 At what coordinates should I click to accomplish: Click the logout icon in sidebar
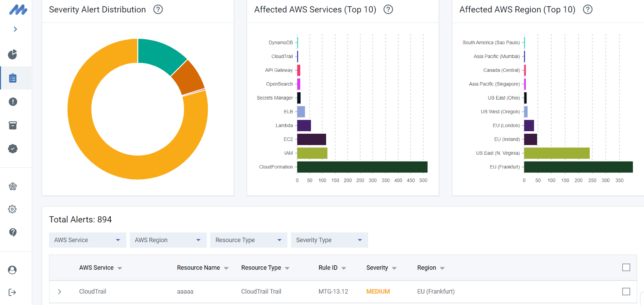(x=12, y=292)
